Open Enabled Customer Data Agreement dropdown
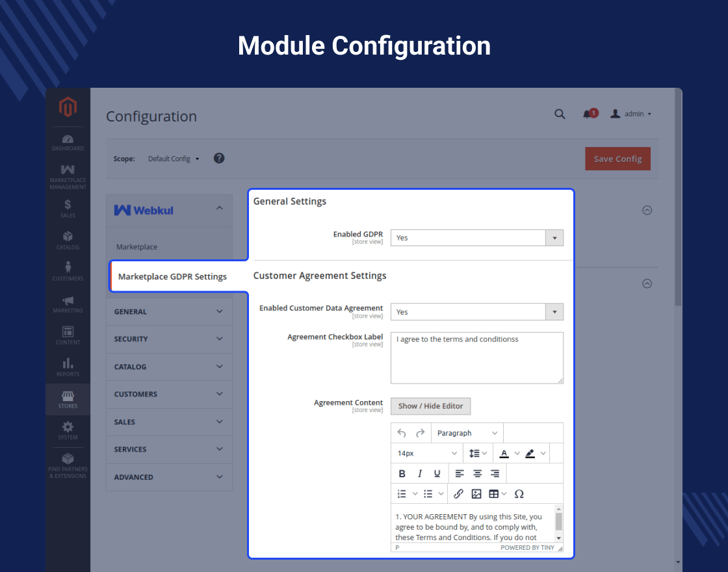Screen dimensions: 728x572 tap(477, 312)
